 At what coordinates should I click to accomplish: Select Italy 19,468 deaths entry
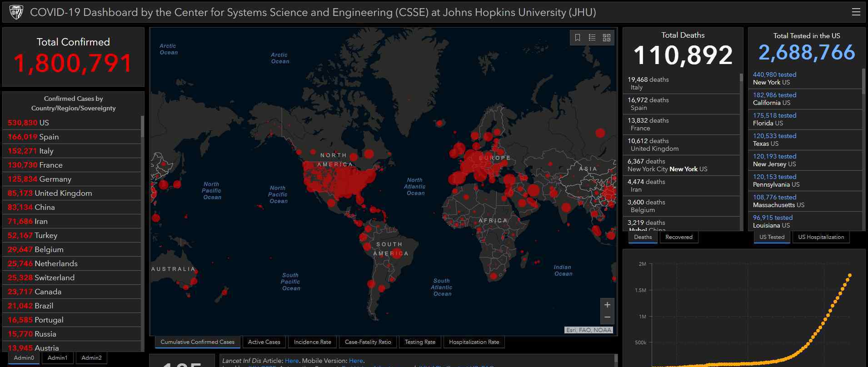pyautogui.click(x=681, y=84)
